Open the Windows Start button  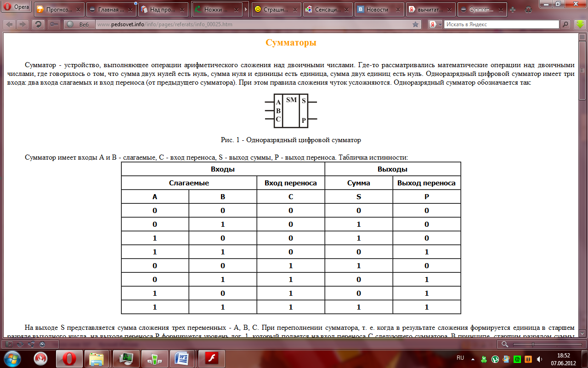pyautogui.click(x=12, y=358)
